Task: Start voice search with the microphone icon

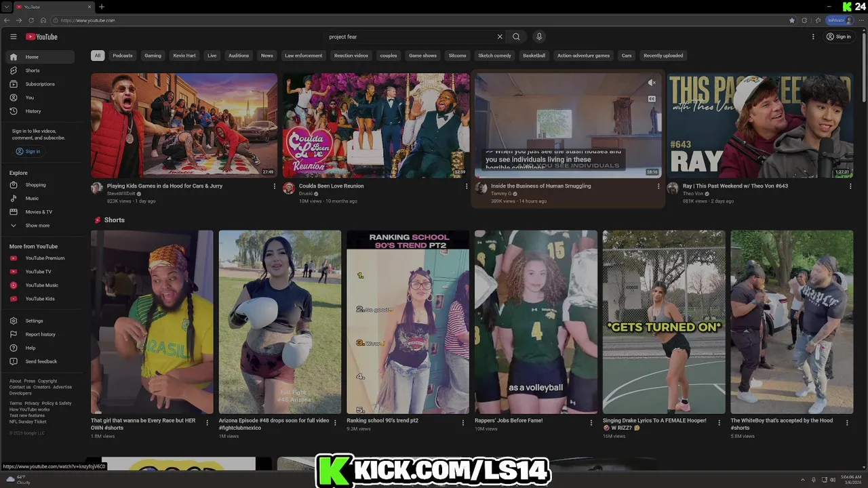Action: [x=539, y=37]
